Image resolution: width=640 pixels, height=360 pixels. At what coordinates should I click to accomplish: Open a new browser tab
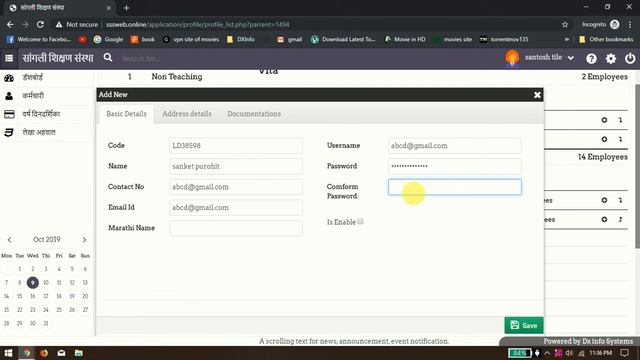coord(126,8)
